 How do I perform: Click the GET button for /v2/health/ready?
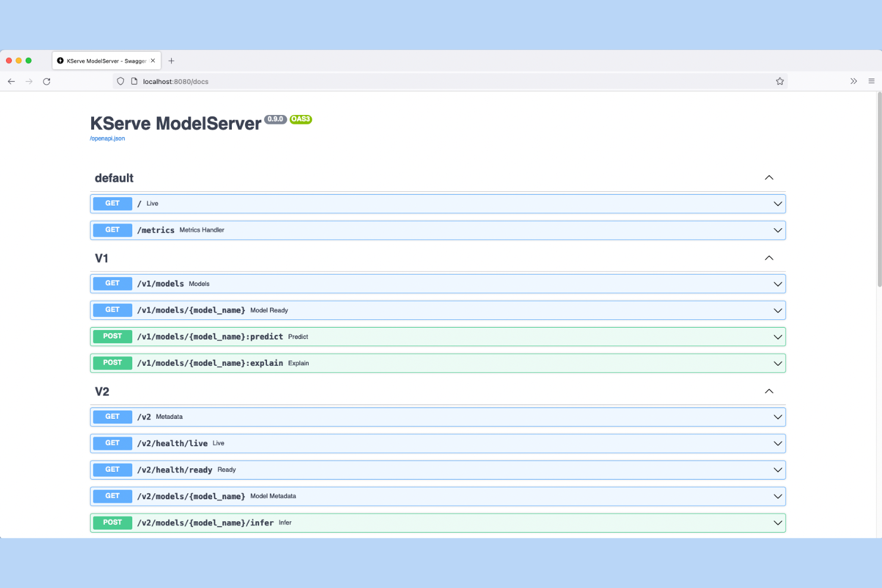pos(113,469)
